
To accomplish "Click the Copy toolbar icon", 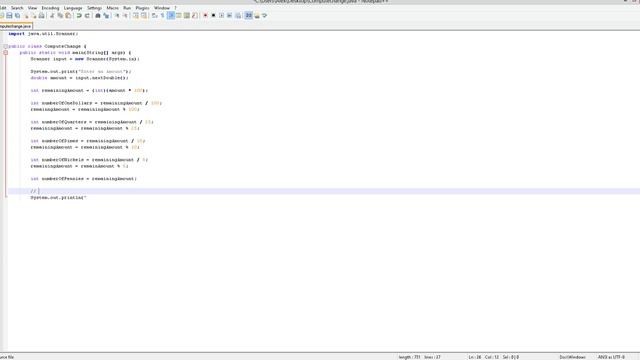I will tap(60, 16).
